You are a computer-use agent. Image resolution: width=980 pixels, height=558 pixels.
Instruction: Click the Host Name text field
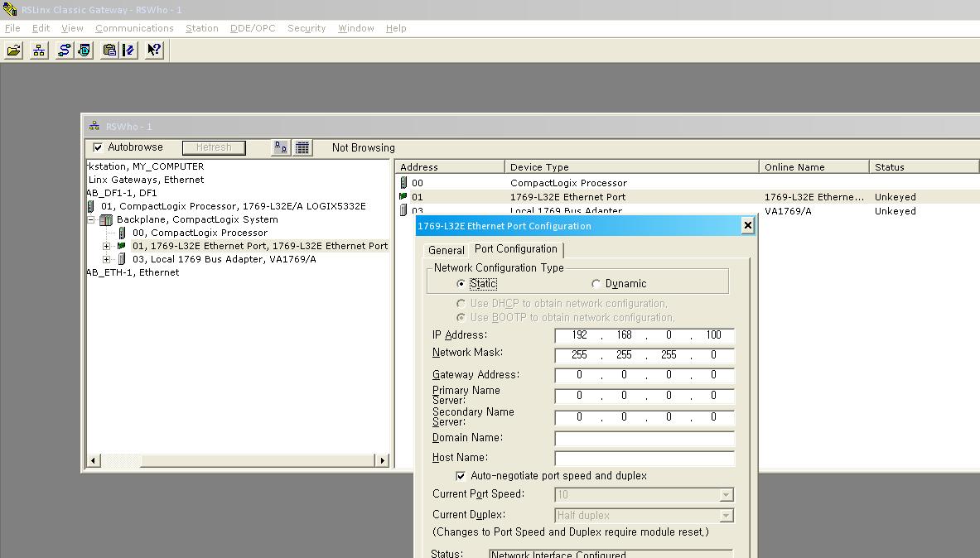[644, 458]
